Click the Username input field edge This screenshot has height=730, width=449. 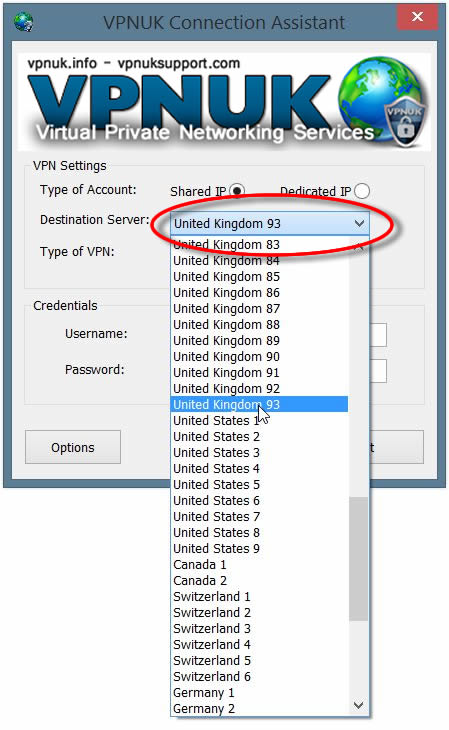coord(378,335)
